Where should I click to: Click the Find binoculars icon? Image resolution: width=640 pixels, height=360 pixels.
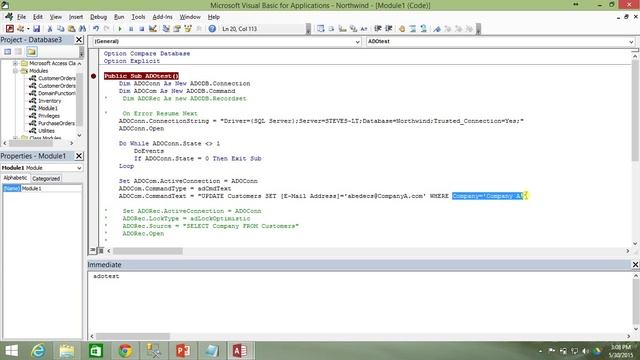click(82, 29)
